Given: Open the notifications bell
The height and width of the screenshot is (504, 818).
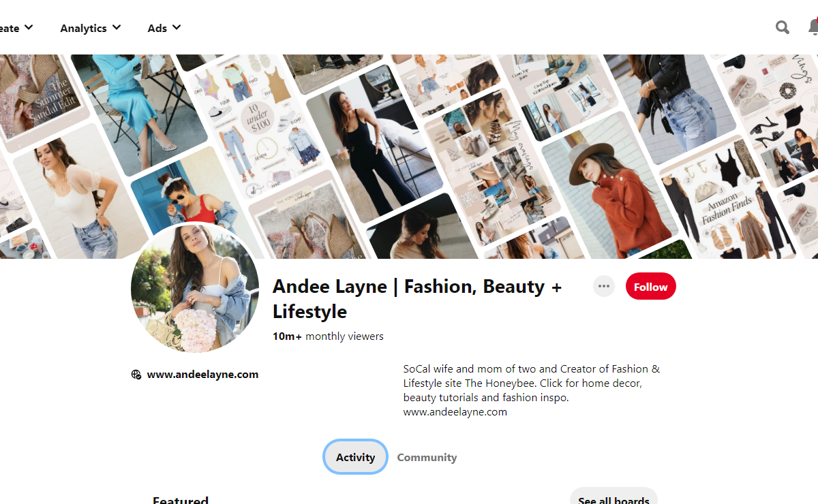Looking at the screenshot, I should pyautogui.click(x=813, y=27).
